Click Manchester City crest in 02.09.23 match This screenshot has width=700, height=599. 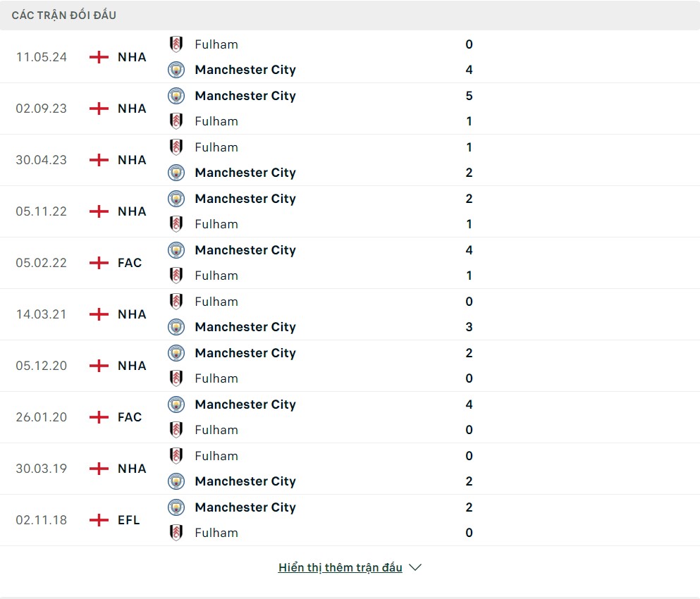[176, 96]
